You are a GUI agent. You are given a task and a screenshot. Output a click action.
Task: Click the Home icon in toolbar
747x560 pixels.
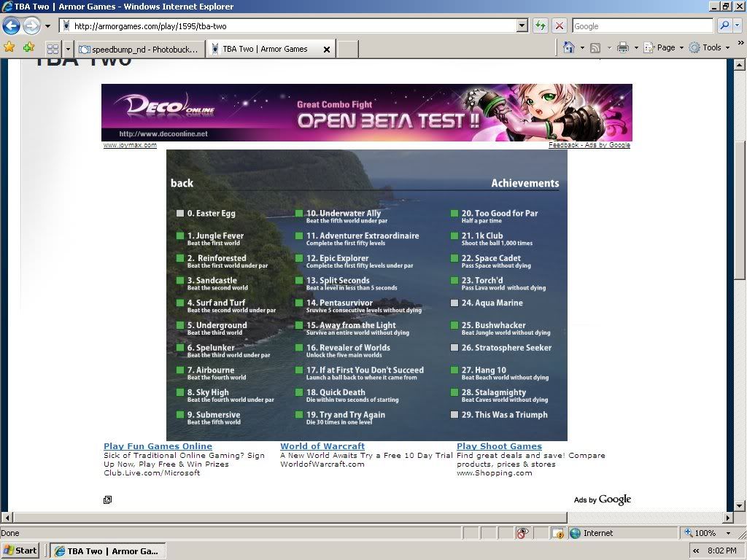(x=569, y=47)
